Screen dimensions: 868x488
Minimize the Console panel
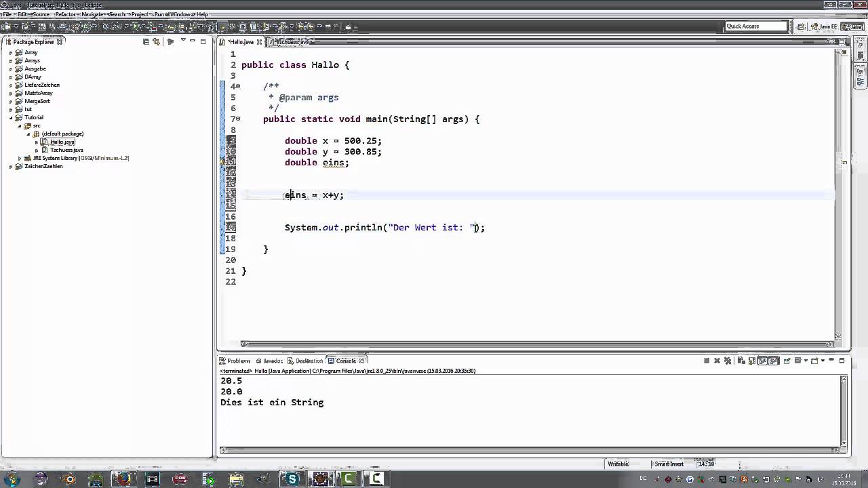(831, 360)
